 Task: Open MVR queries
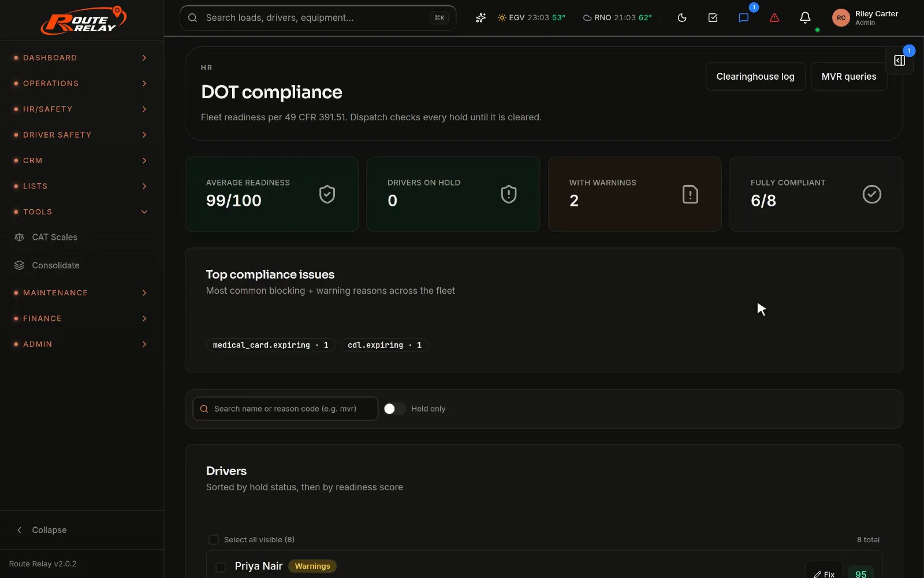[x=848, y=76]
